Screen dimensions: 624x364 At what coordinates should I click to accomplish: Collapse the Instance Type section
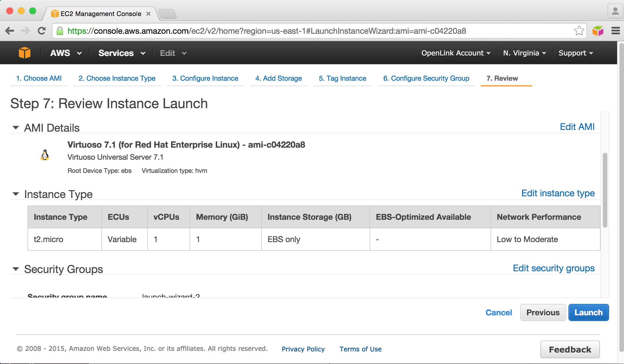pos(16,194)
